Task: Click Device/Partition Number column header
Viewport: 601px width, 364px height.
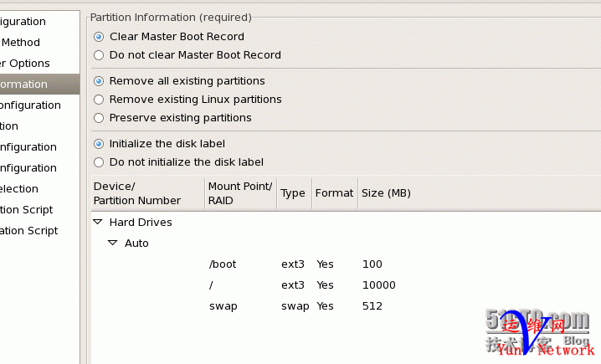Action: pos(146,193)
